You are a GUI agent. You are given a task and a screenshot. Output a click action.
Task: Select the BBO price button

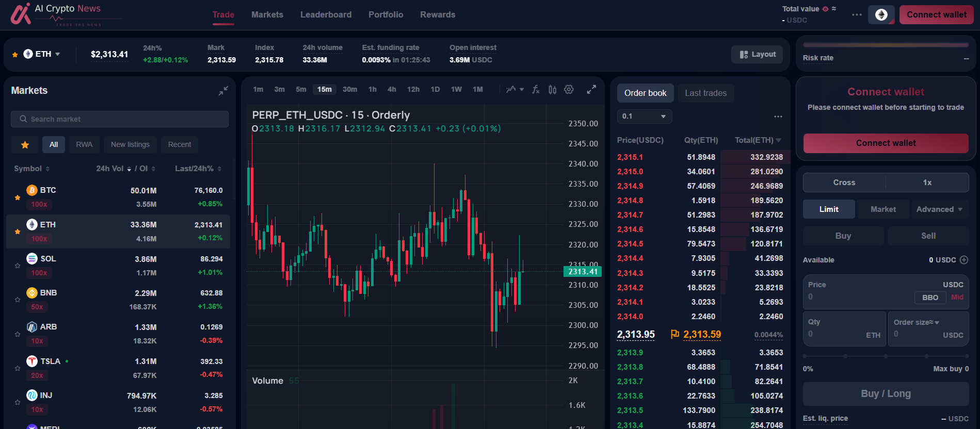[930, 298]
